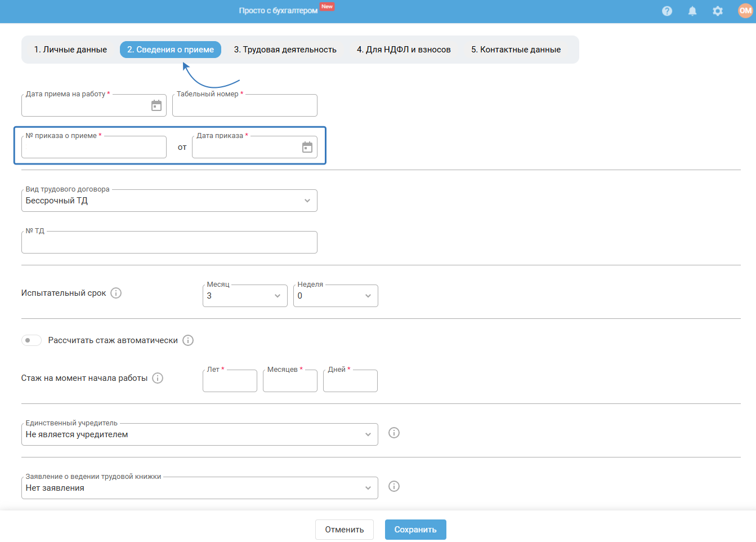Go to tab 3. Трудовая деятельность
This screenshot has width=756, height=542.
click(285, 50)
